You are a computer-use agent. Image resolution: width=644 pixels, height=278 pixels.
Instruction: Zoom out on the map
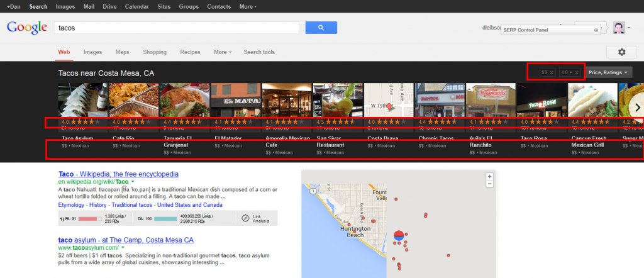click(489, 184)
